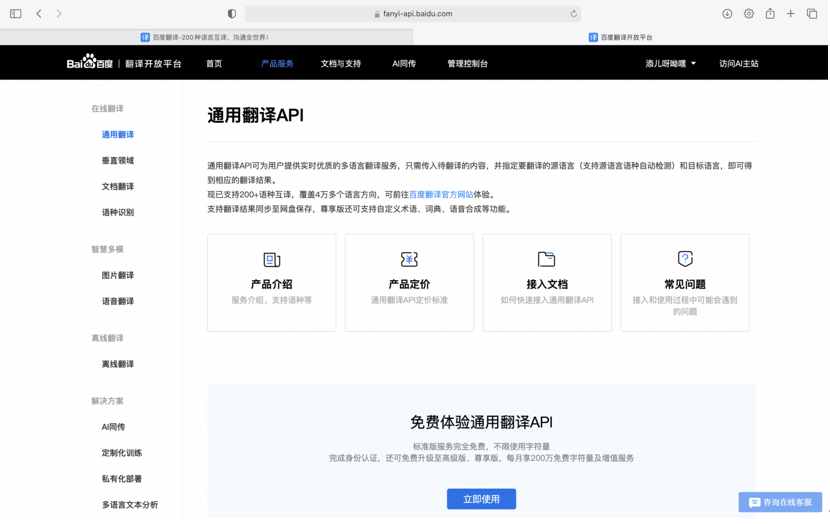Select 通用翻译 in the sidebar
The image size is (830, 524).
point(118,134)
